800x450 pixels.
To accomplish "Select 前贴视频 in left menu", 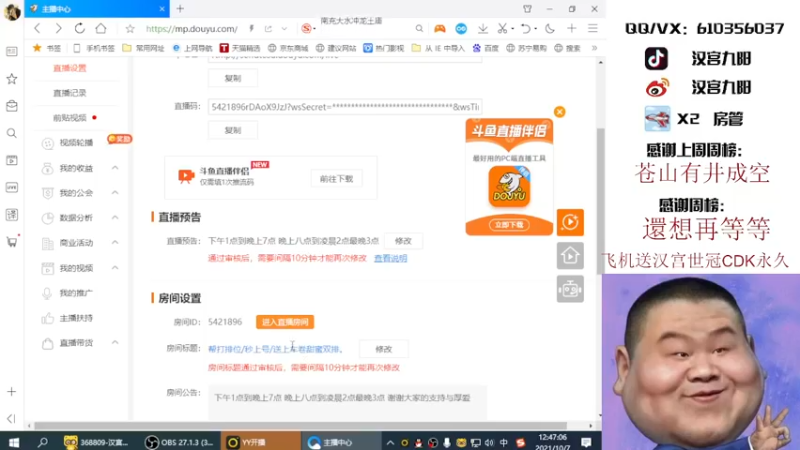I will click(x=70, y=118).
